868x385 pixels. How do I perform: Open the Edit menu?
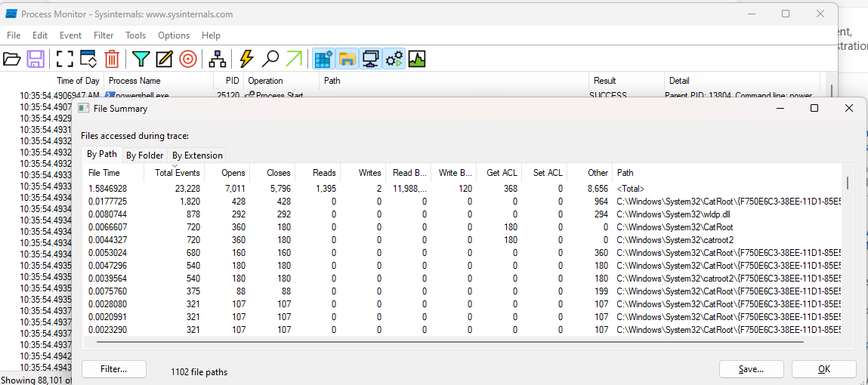point(40,35)
